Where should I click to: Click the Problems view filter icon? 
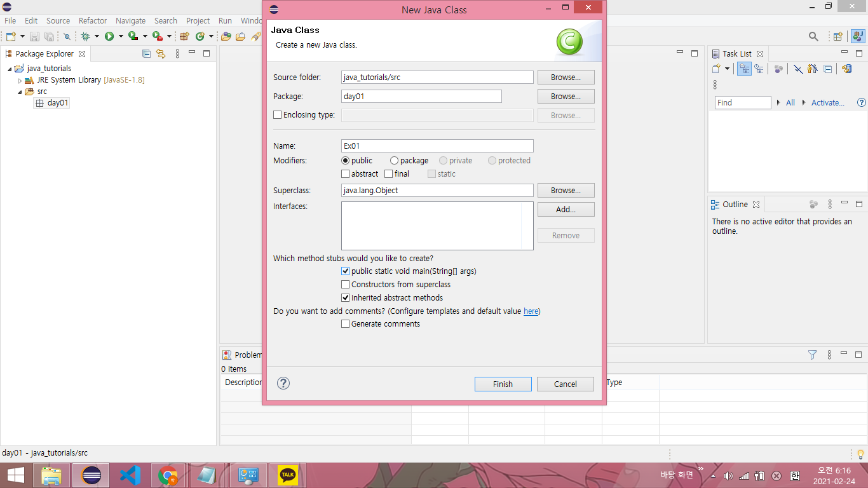812,355
